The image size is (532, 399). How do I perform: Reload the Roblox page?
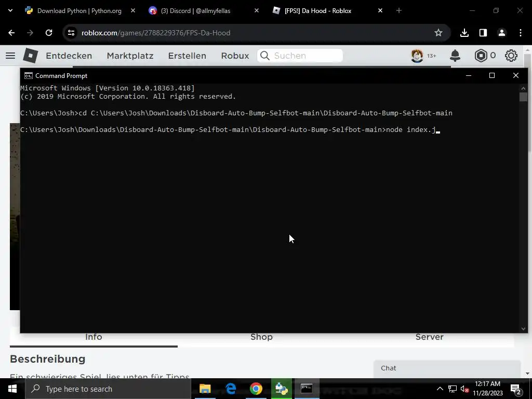49,33
